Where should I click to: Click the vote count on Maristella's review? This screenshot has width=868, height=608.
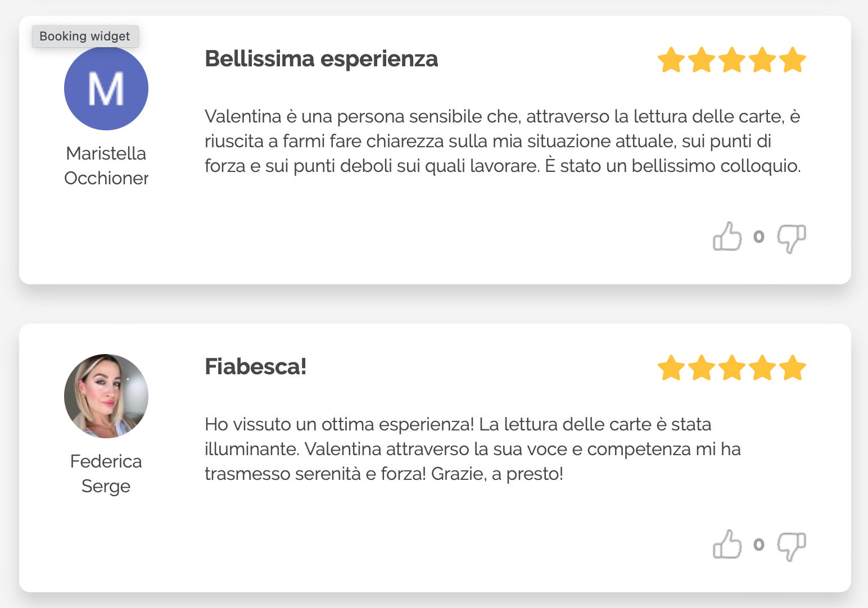pos(759,237)
